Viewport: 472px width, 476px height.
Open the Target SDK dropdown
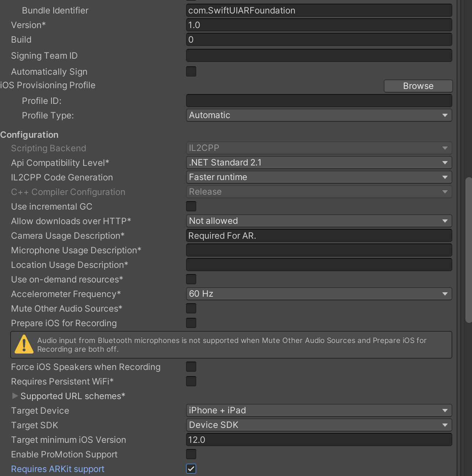(319, 425)
